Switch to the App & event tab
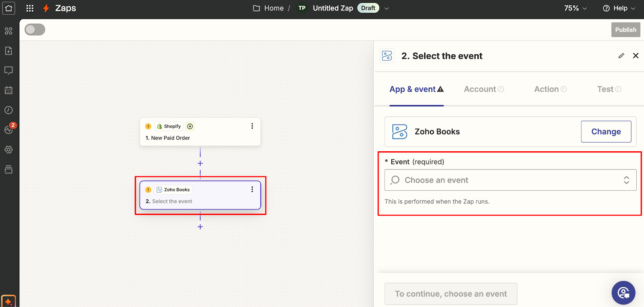This screenshot has width=644, height=307. tap(417, 89)
